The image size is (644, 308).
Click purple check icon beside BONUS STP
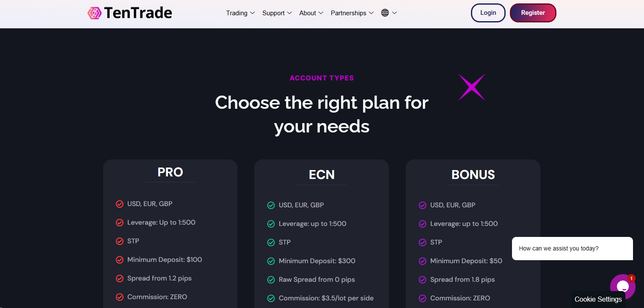422,243
